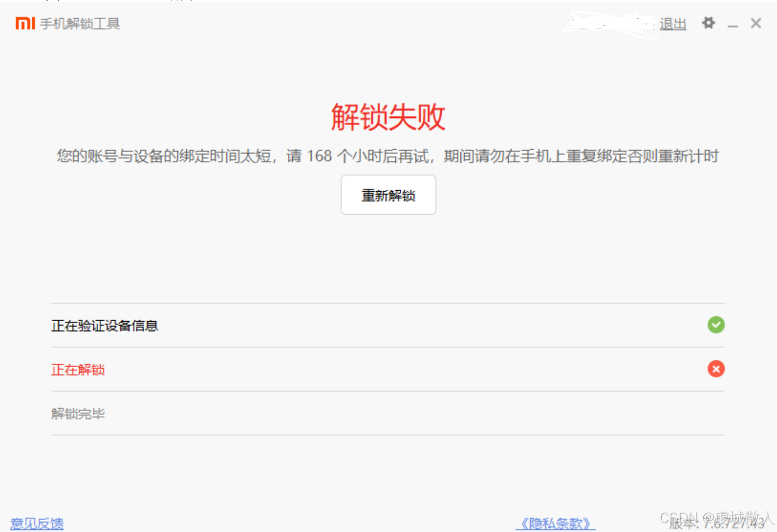Click the 退出 logout link
Screen dimensions: 777x532
tap(673, 24)
